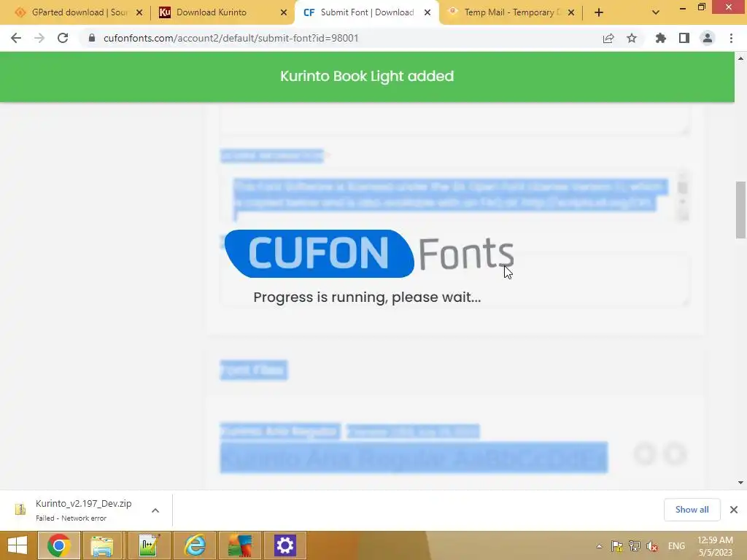This screenshot has height=560, width=747.
Task: Open File Explorer from the taskbar
Action: (x=102, y=545)
